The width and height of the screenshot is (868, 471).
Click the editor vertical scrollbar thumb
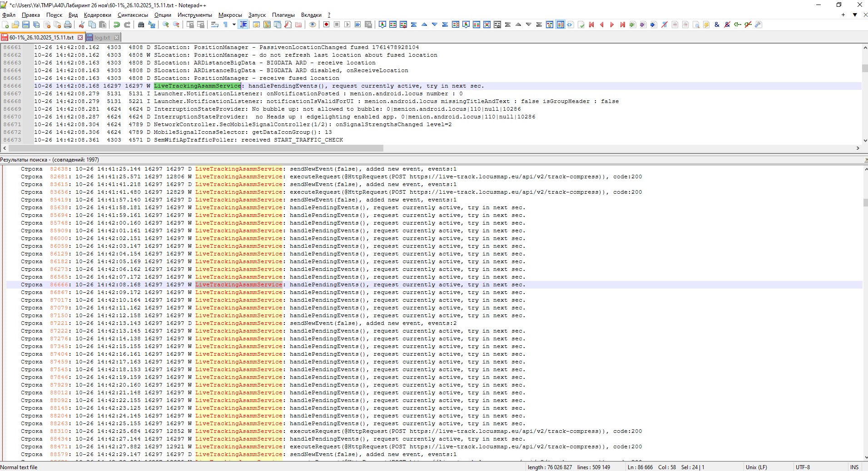pos(865,69)
